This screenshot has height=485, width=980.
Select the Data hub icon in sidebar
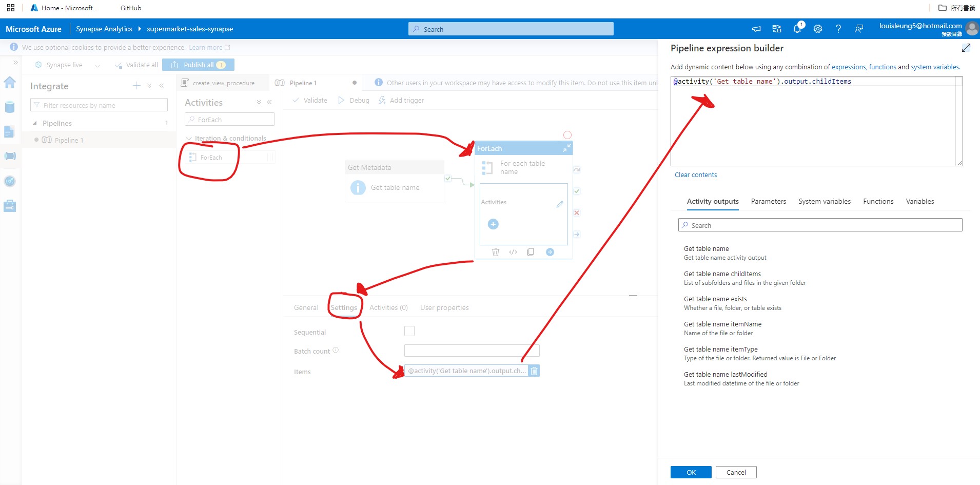coord(10,107)
